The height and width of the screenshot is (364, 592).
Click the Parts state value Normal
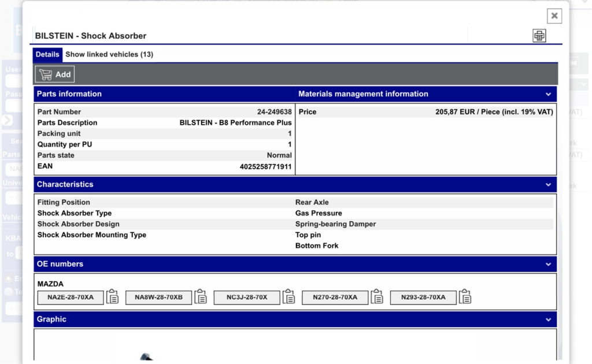click(279, 155)
